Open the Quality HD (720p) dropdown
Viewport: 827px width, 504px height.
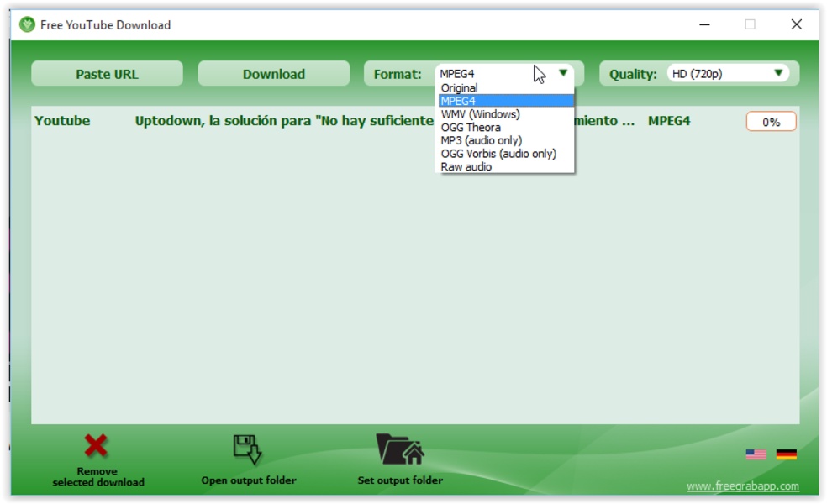[x=728, y=73]
